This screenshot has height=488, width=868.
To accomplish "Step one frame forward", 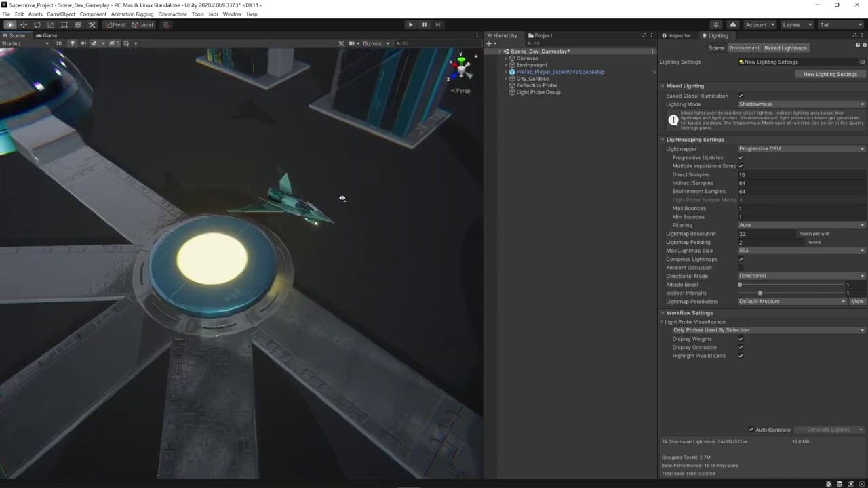I will pyautogui.click(x=438, y=24).
